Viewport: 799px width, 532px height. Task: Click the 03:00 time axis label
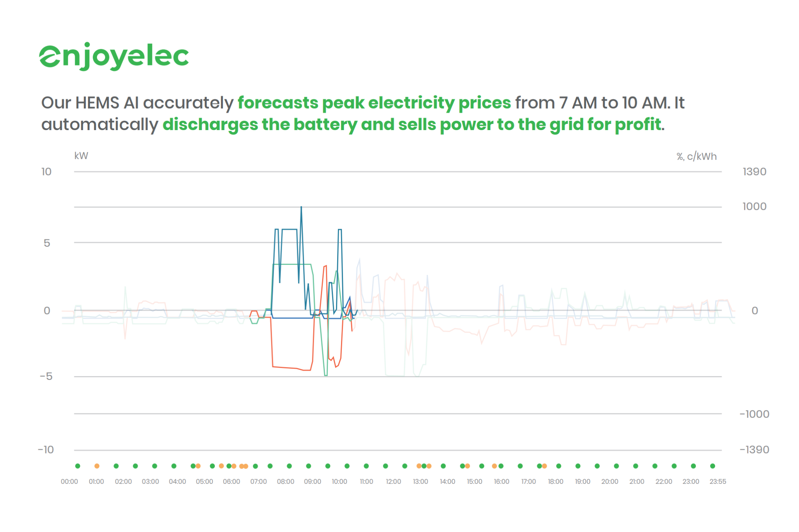tap(150, 482)
